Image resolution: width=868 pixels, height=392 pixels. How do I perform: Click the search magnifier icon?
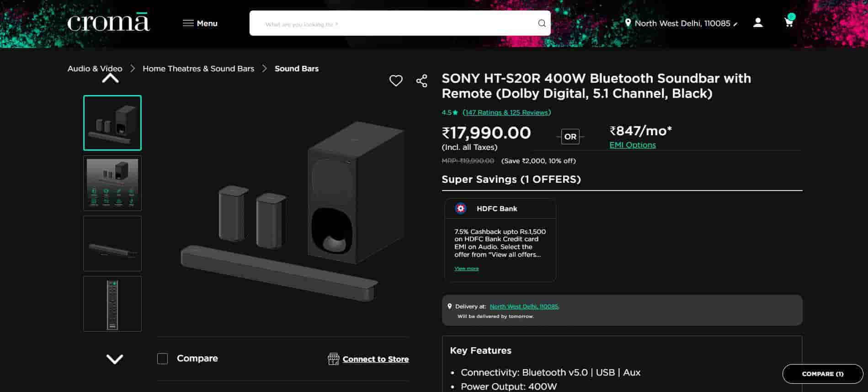542,23
